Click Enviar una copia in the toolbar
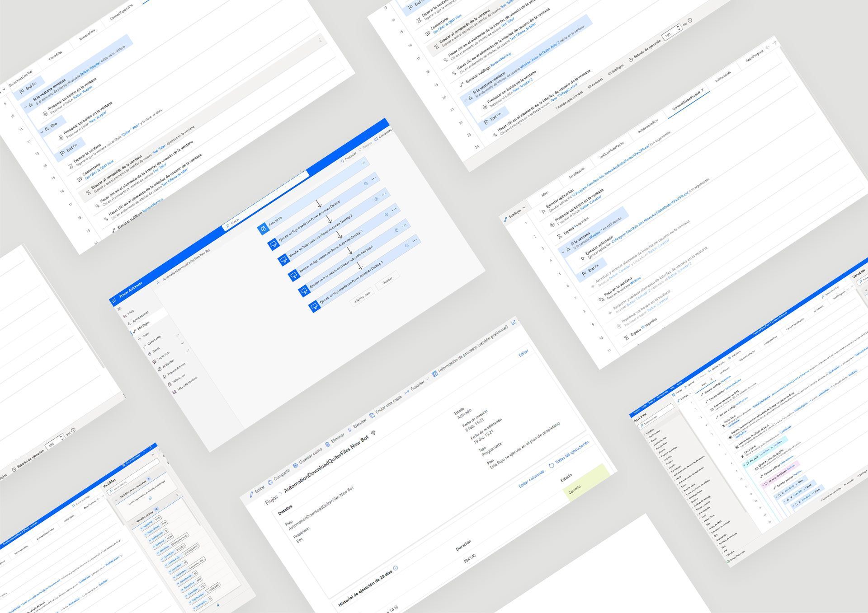868x613 pixels. click(x=386, y=407)
